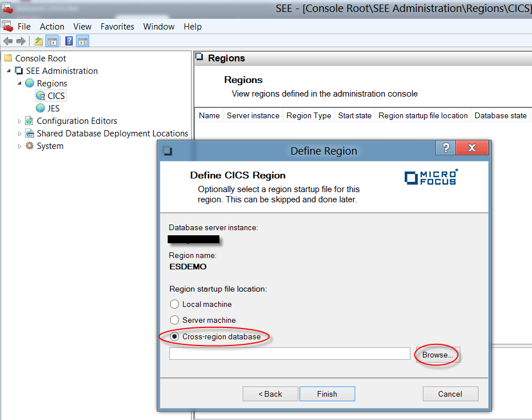Open the Help toolbar icon
532x420 pixels.
(x=69, y=41)
